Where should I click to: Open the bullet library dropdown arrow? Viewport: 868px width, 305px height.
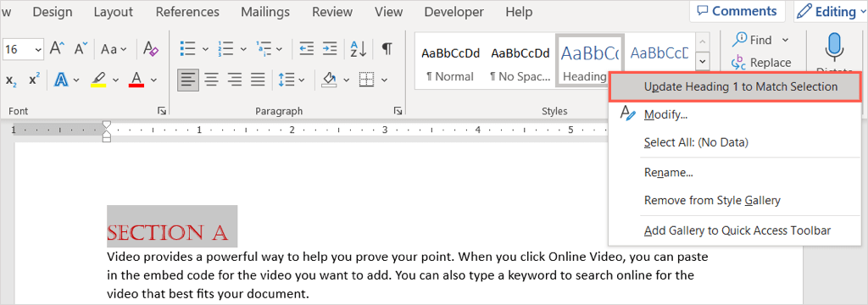[205, 48]
